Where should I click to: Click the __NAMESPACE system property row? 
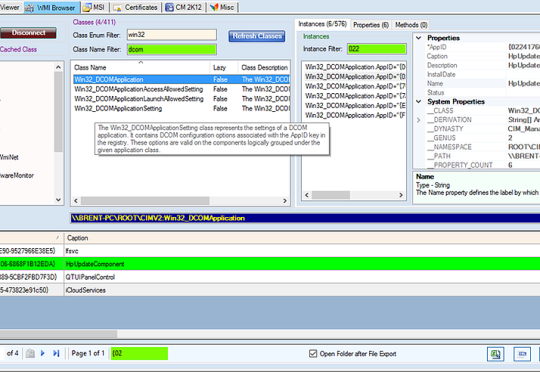(x=482, y=147)
